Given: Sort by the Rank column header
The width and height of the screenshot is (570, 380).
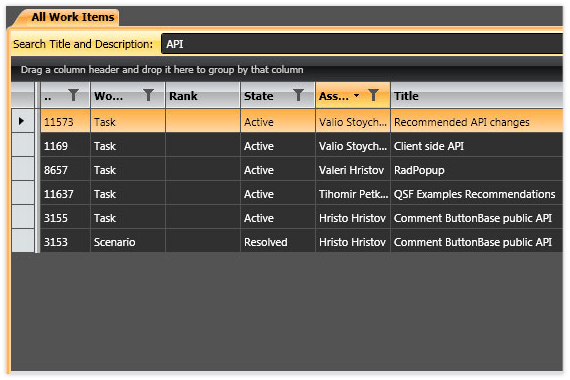Looking at the screenshot, I should (202, 96).
